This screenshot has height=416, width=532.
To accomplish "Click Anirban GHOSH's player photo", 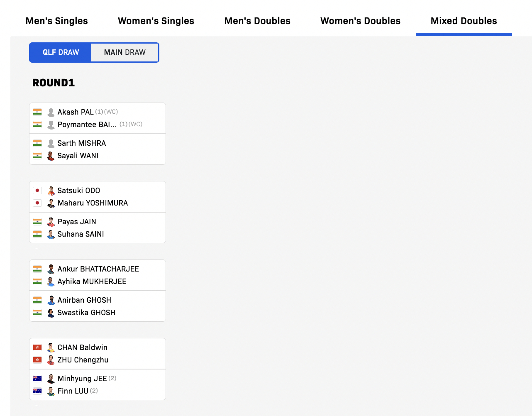I will tap(51, 300).
